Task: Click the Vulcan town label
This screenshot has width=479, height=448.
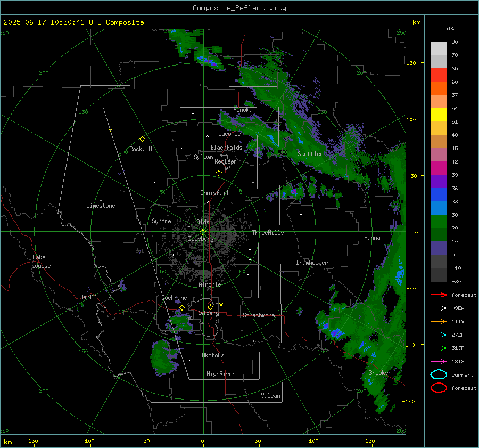Action: point(270,396)
